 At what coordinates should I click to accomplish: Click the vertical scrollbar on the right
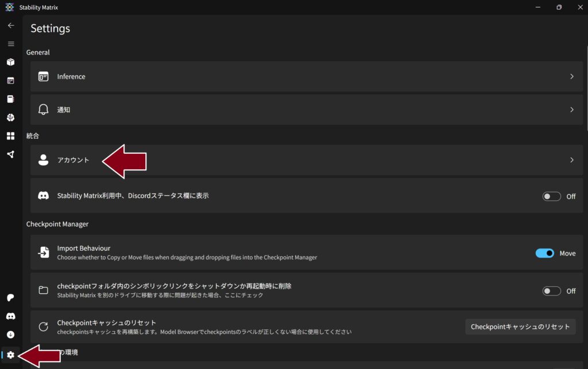586,88
